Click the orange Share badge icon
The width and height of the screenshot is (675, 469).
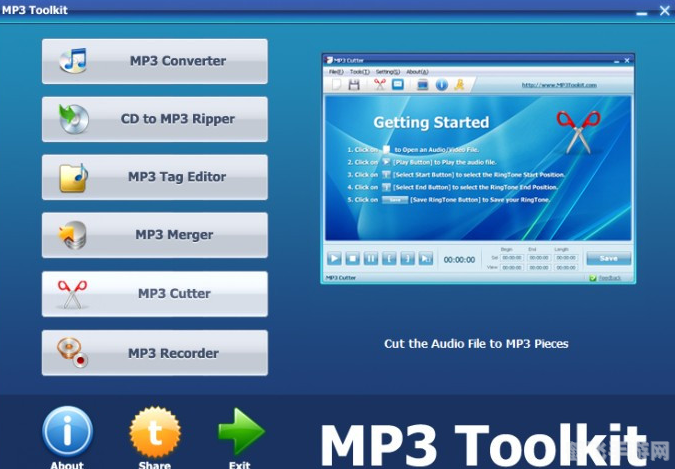click(x=155, y=432)
